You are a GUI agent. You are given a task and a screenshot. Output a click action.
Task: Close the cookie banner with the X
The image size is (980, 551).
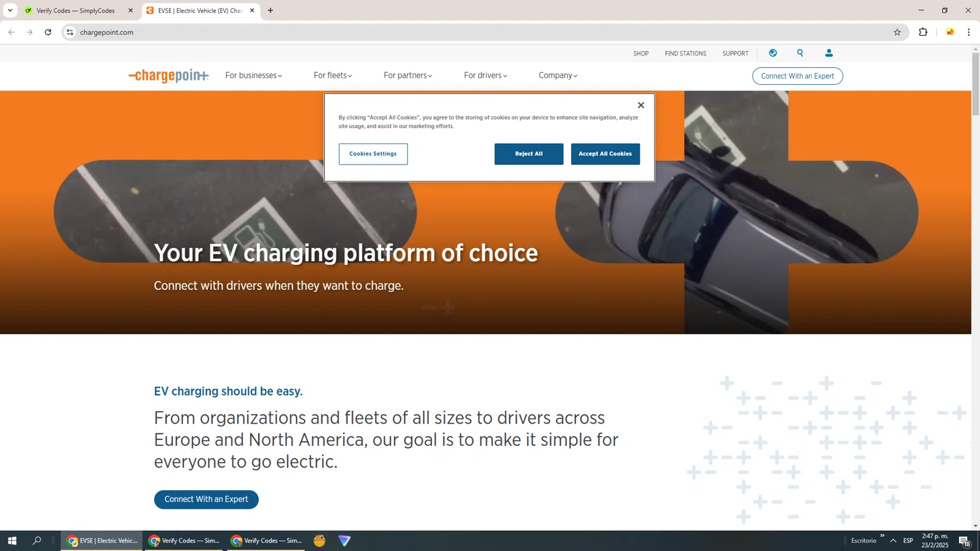(641, 105)
